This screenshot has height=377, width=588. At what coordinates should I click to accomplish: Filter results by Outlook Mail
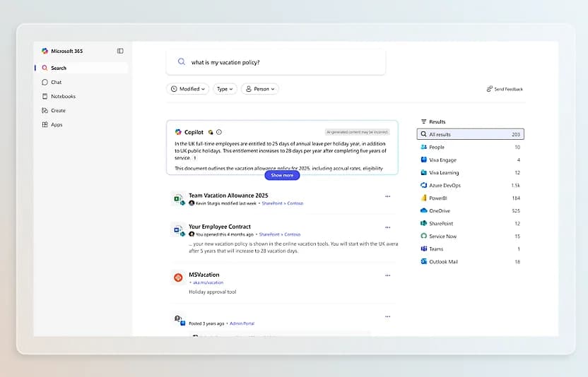(470, 262)
